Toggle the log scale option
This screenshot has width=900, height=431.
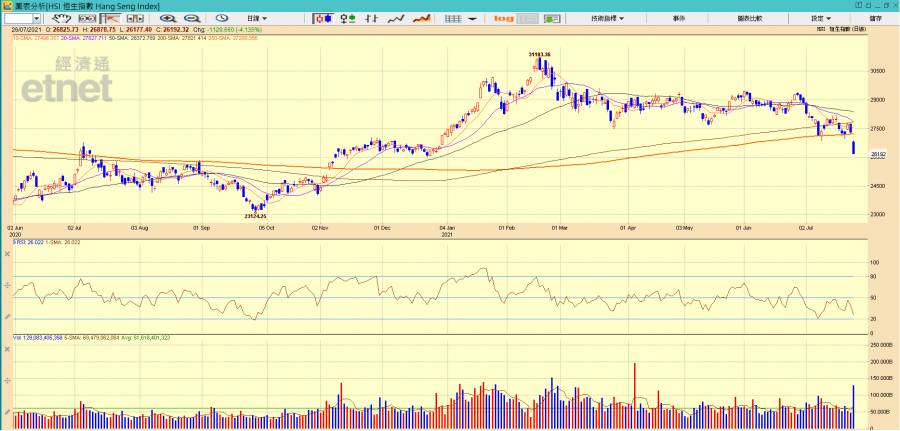[x=503, y=18]
